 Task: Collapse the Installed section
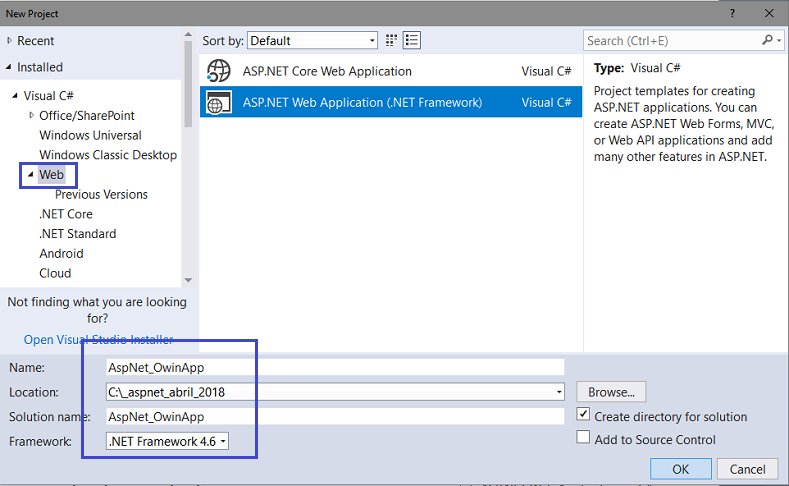[x=9, y=66]
